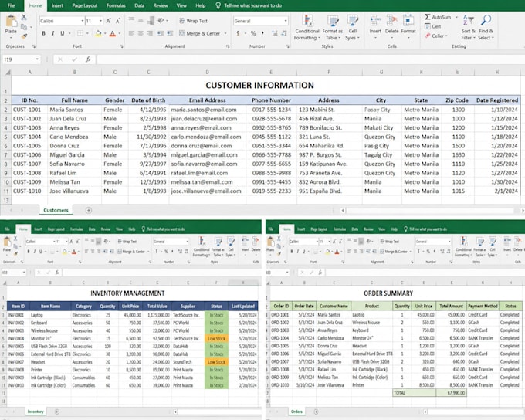This screenshot has width=525, height=420.
Task: Select the cell maria.santos@email.com
Action: click(208, 110)
